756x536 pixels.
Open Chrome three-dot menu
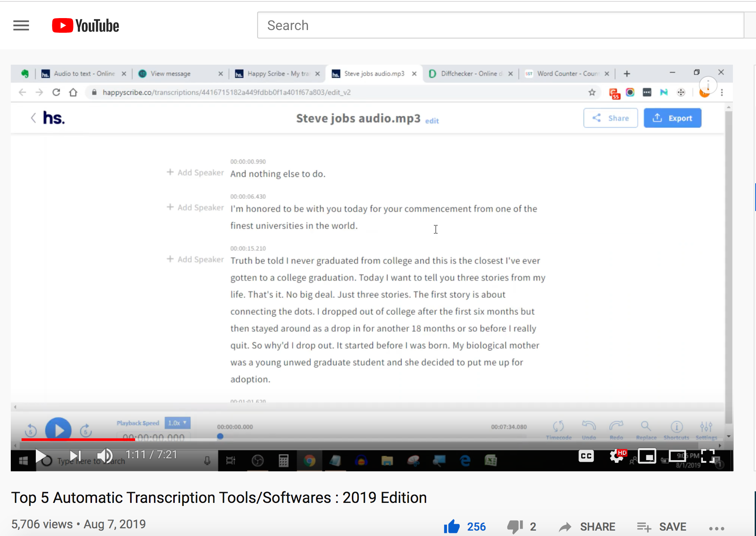tap(722, 92)
